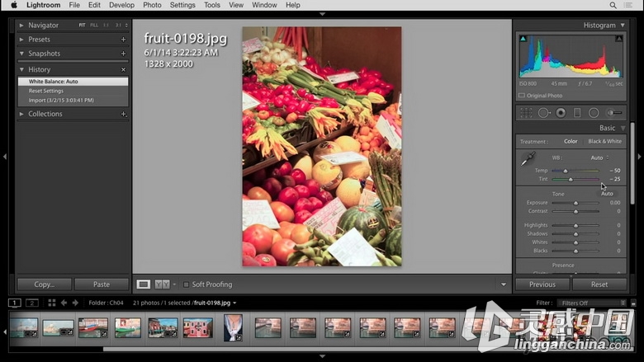Set treatment to Color

tap(571, 141)
